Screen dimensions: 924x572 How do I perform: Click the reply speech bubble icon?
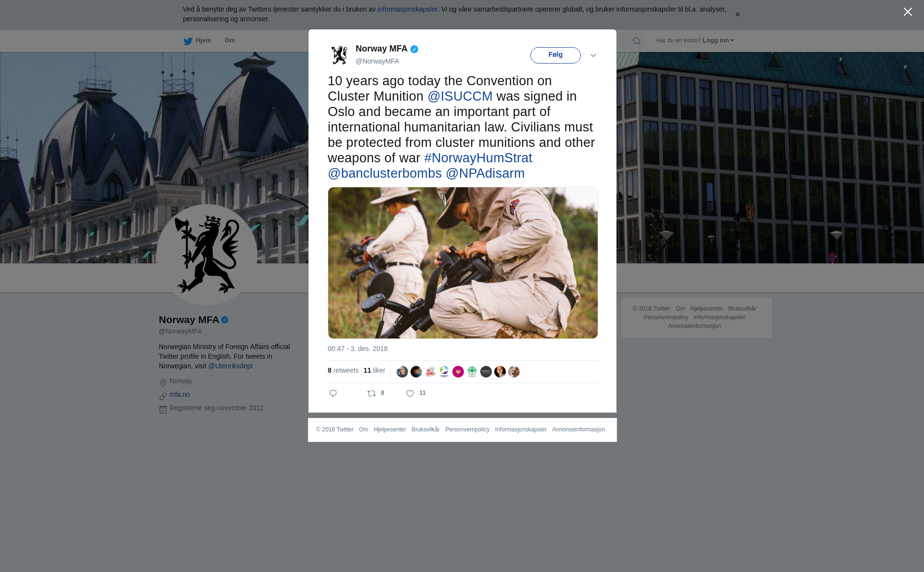(x=333, y=393)
